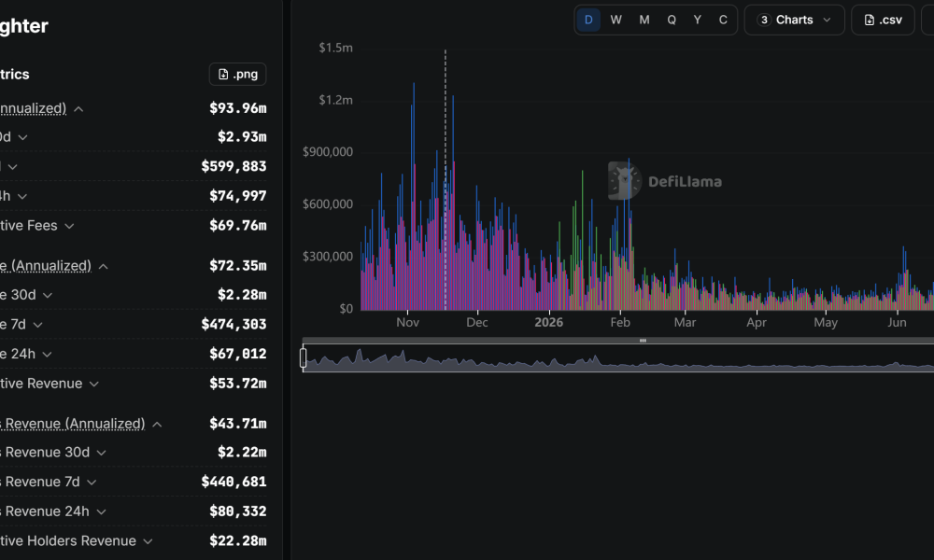Click the $22.28m value
Screen dimensions: 934x560
coord(237,540)
